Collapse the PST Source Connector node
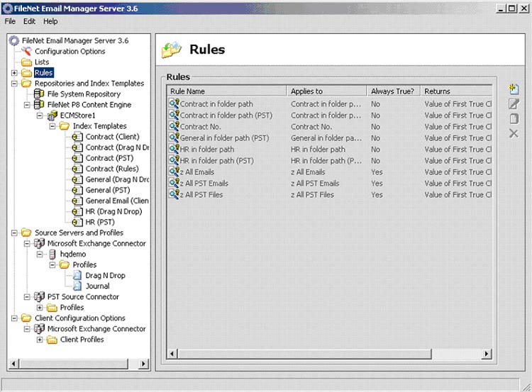Image resolution: width=532 pixels, height=392 pixels. click(x=27, y=297)
